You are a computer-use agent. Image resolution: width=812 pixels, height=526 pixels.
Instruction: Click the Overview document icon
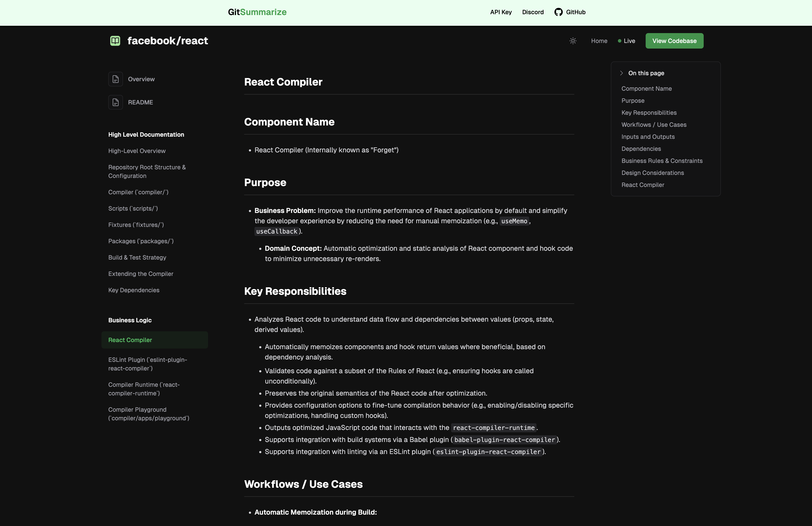point(115,79)
